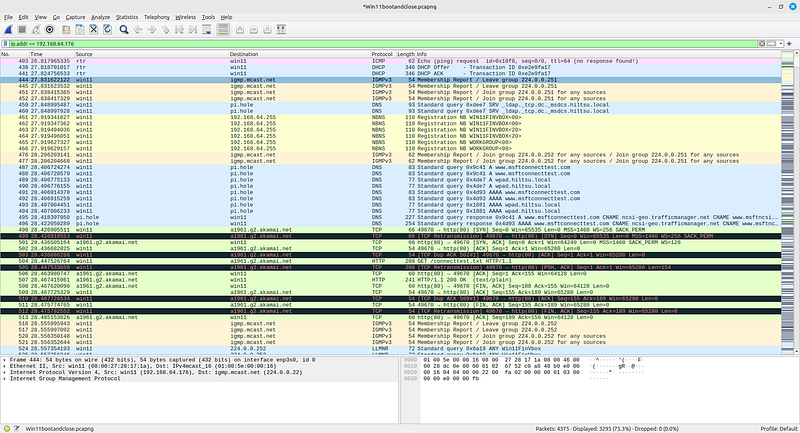Reset text to normal size
The image size is (800, 433).
267,30
